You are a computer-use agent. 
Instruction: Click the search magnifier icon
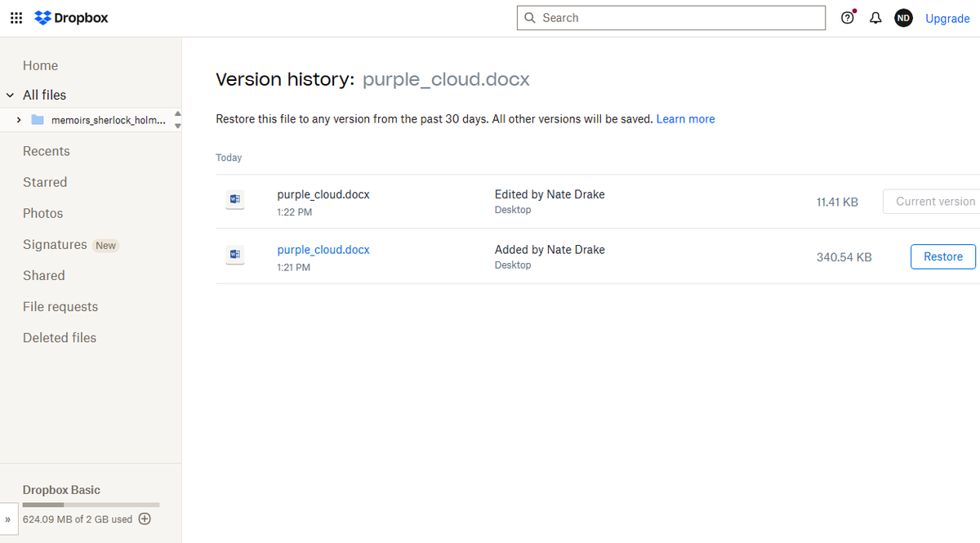[529, 17]
